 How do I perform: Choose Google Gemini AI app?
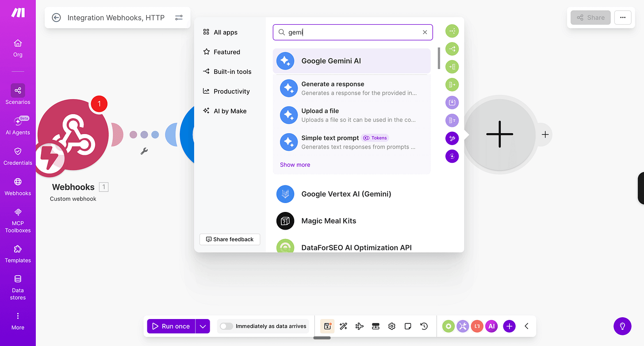(352, 61)
